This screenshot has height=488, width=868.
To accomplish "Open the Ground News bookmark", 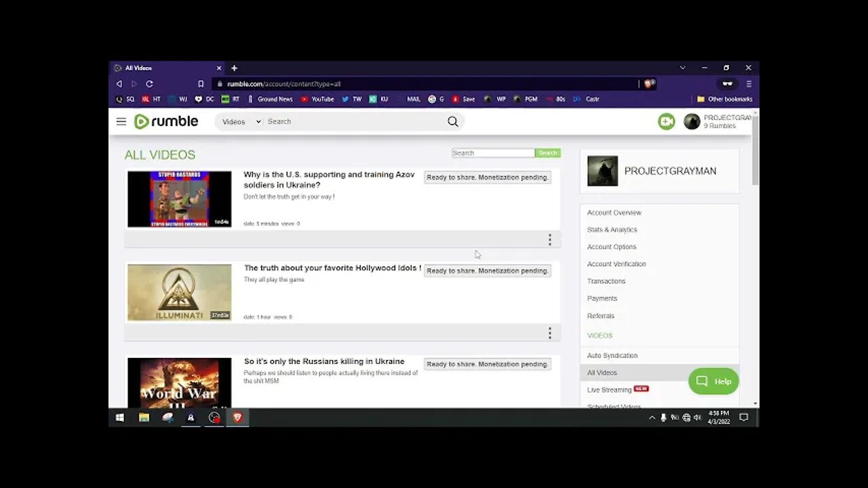I will 270,99.
